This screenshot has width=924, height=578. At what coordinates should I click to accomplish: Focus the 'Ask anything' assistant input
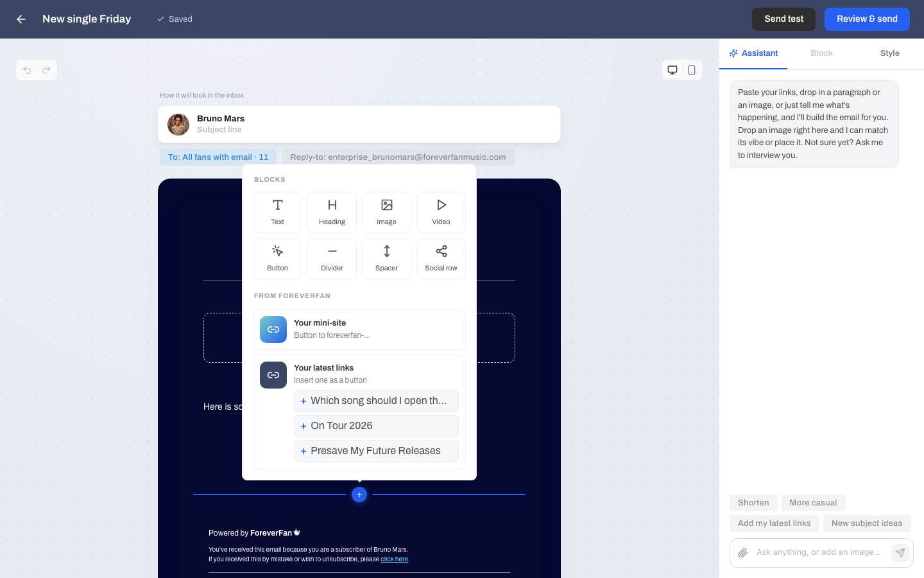tap(819, 552)
